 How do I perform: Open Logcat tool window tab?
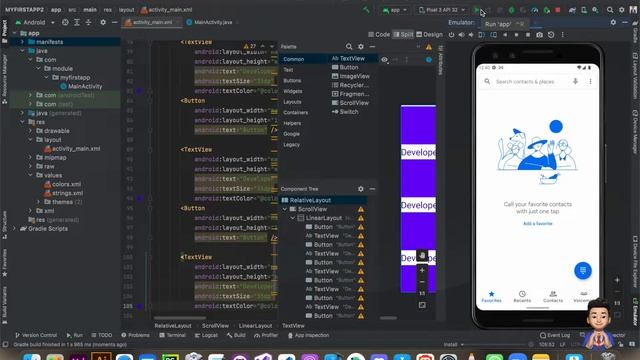[x=206, y=335]
